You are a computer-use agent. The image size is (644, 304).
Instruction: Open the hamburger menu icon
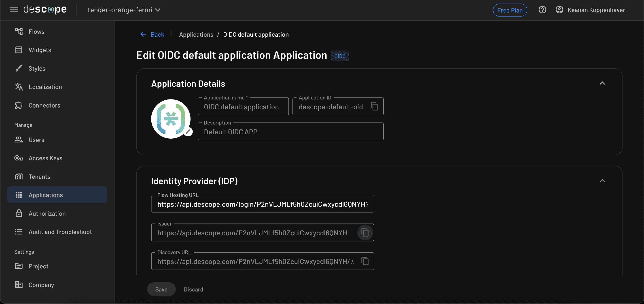coord(14,10)
